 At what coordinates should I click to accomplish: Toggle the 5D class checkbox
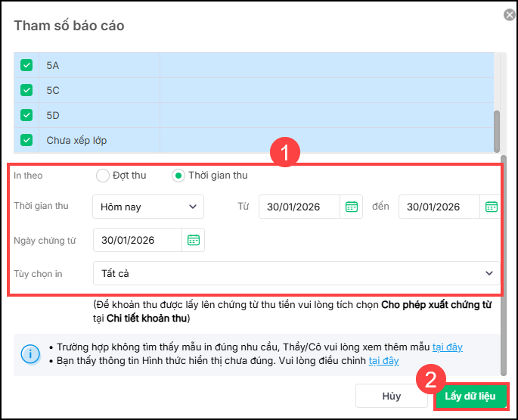[27, 115]
